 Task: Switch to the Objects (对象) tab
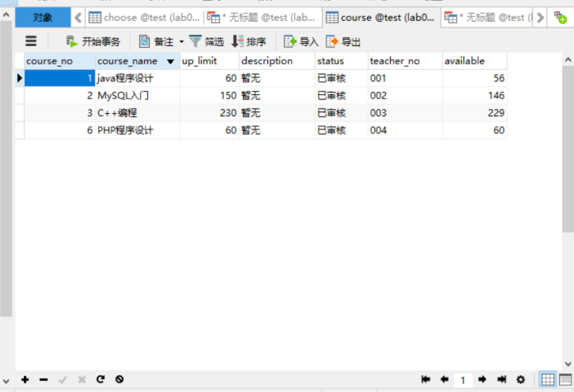tap(42, 17)
